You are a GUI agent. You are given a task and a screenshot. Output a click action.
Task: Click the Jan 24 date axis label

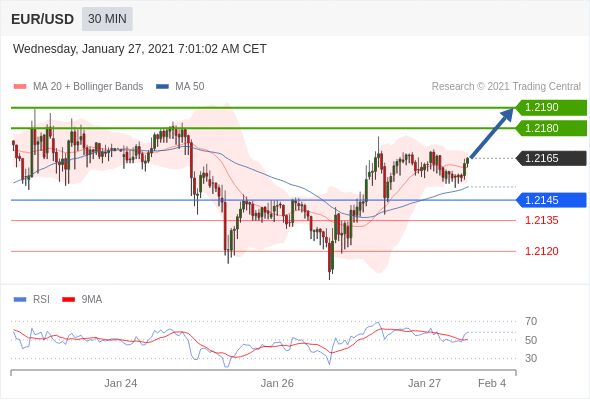pyautogui.click(x=121, y=383)
